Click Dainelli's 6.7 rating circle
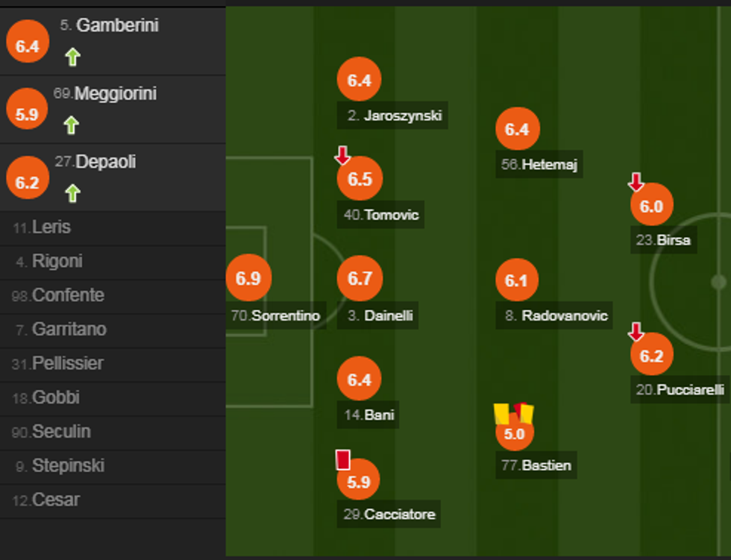This screenshot has height=560, width=731. pyautogui.click(x=360, y=278)
